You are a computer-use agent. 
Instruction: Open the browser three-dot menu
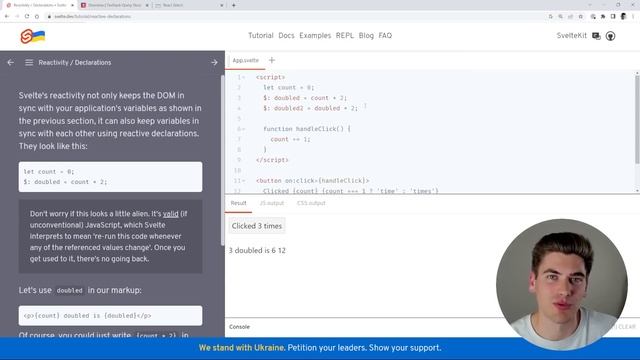tap(633, 16)
